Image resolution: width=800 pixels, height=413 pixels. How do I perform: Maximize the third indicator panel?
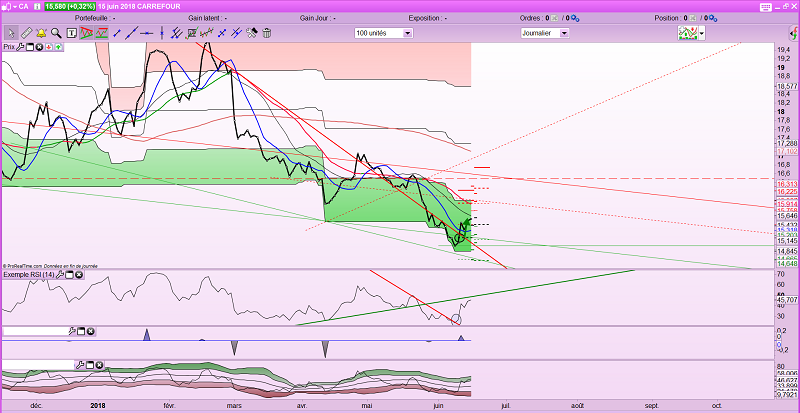[81, 331]
